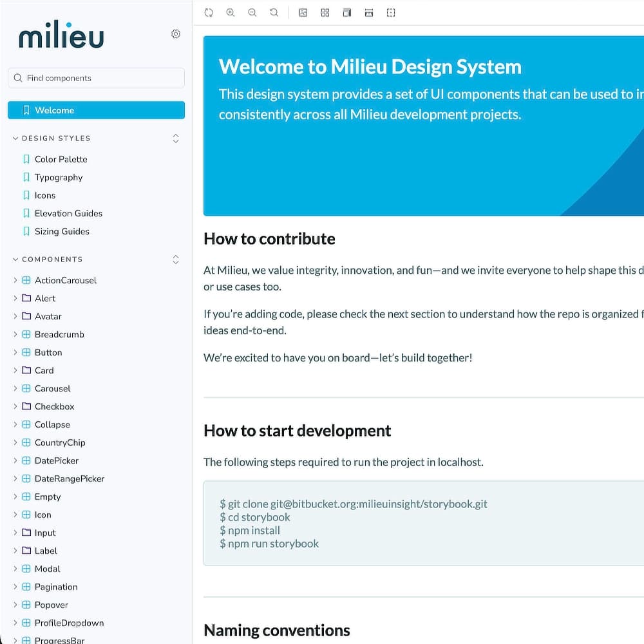Screen dimensions: 644x644
Task: Change the preview background
Action: tap(303, 12)
